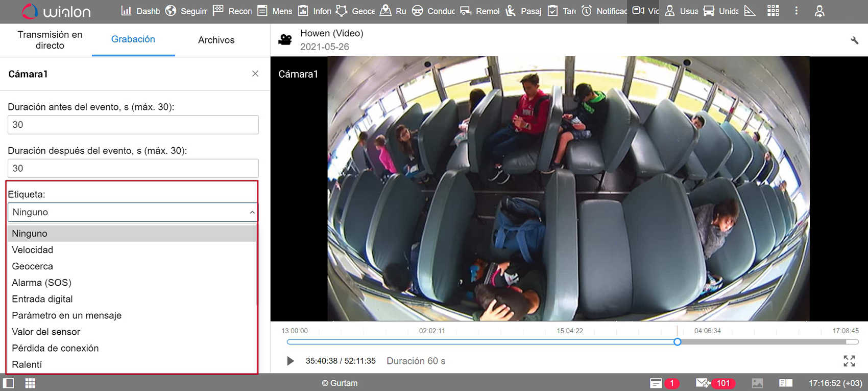Click the duration before event input field
868x391 pixels.
point(133,125)
